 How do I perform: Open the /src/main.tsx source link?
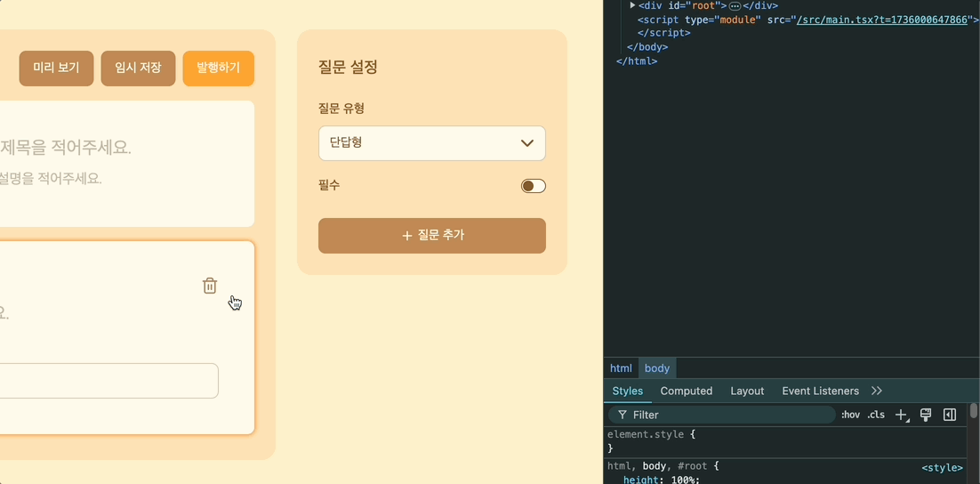pos(882,20)
